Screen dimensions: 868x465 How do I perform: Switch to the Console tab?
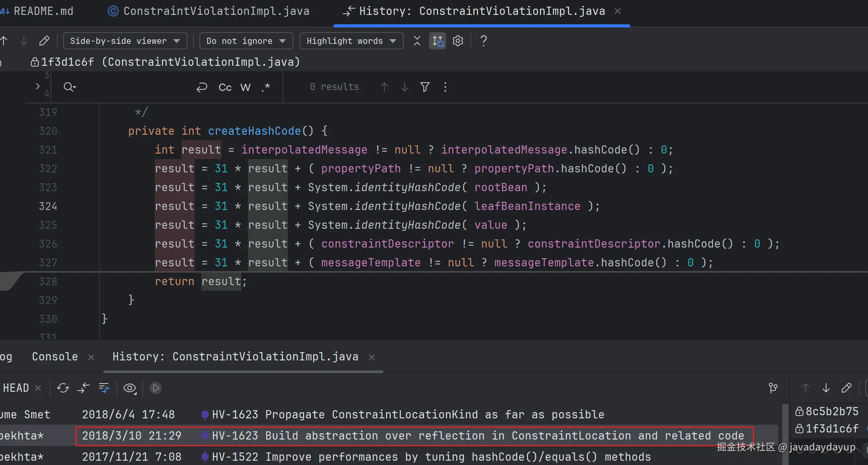point(55,356)
